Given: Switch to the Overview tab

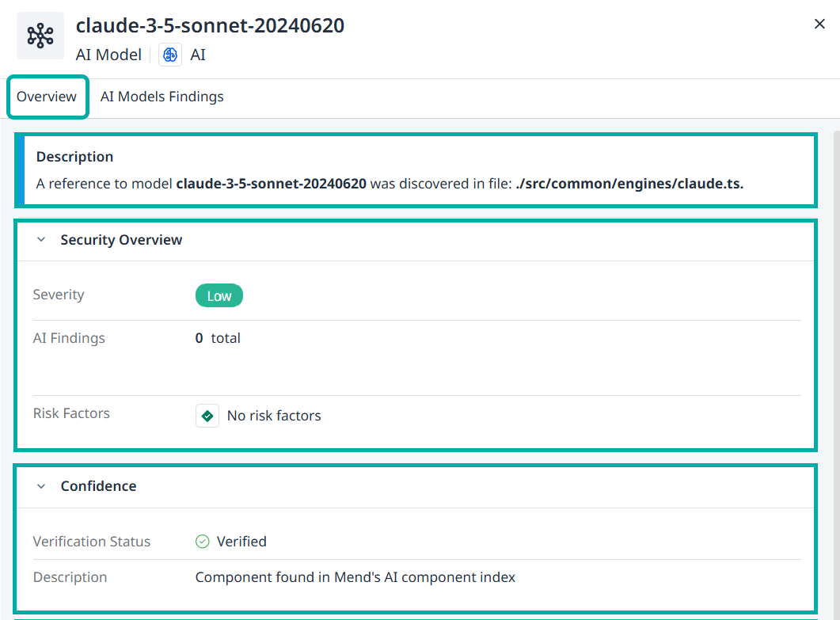Looking at the screenshot, I should [x=47, y=97].
